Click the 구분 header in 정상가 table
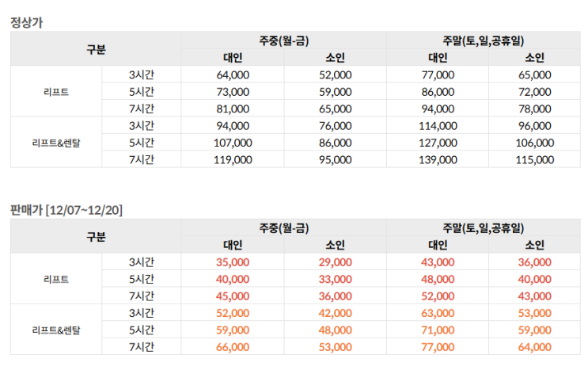The height and width of the screenshot is (374, 588). pos(96,49)
